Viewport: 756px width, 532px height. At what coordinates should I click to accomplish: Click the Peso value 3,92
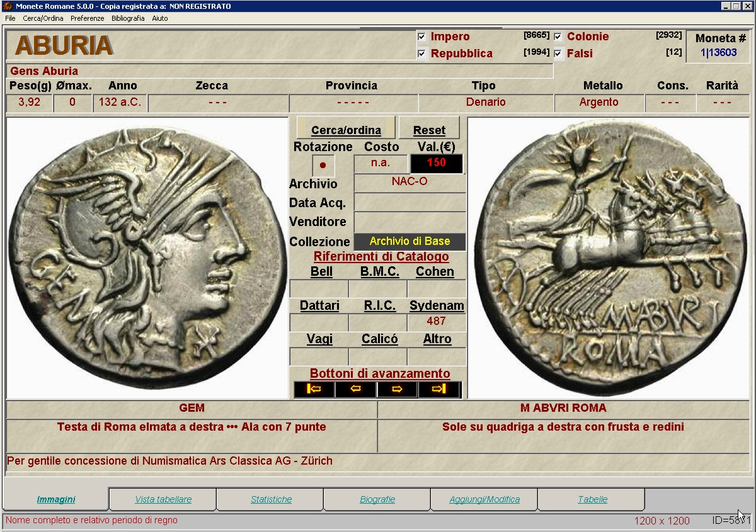[x=29, y=103]
